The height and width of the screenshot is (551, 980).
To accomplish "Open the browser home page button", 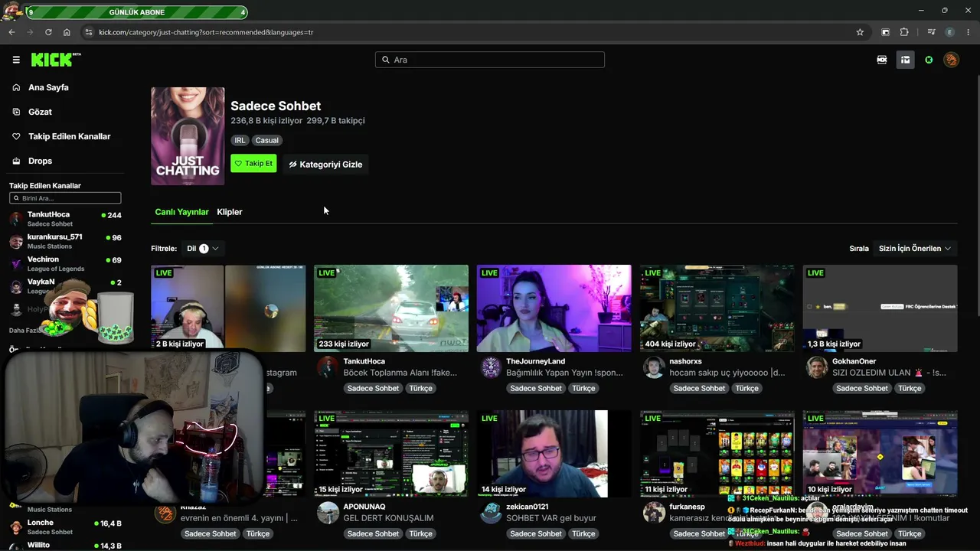I will [67, 32].
